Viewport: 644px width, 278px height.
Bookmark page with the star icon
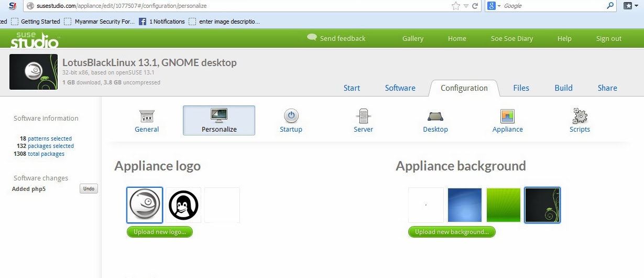[x=456, y=6]
